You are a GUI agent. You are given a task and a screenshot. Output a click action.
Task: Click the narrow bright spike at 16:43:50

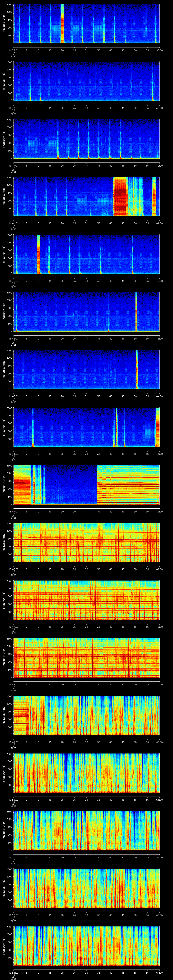coord(137,369)
